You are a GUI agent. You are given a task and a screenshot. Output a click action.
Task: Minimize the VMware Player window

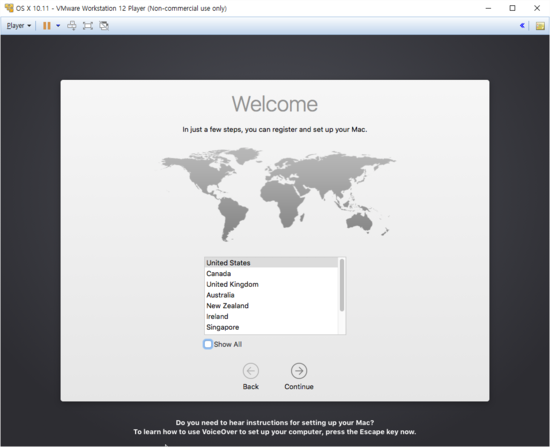click(488, 8)
